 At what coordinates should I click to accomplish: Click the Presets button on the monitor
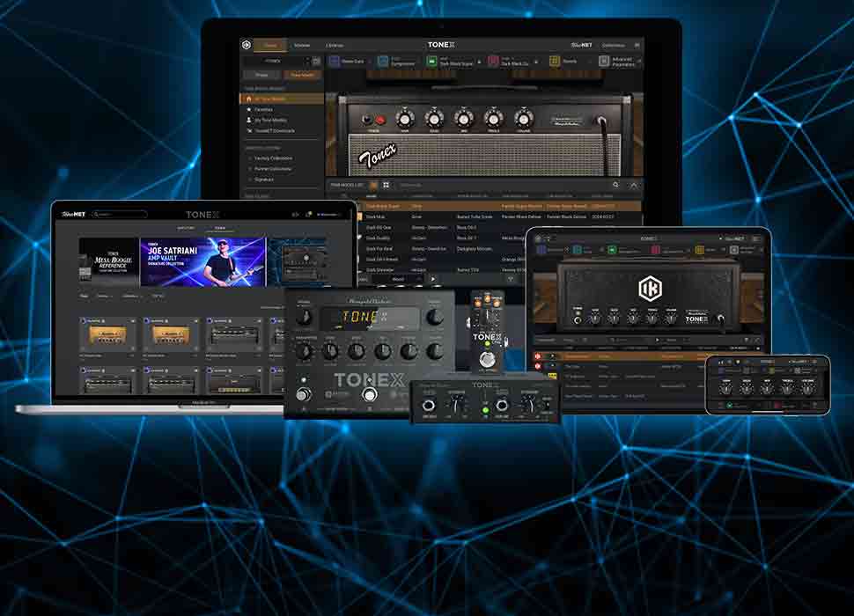pos(262,75)
